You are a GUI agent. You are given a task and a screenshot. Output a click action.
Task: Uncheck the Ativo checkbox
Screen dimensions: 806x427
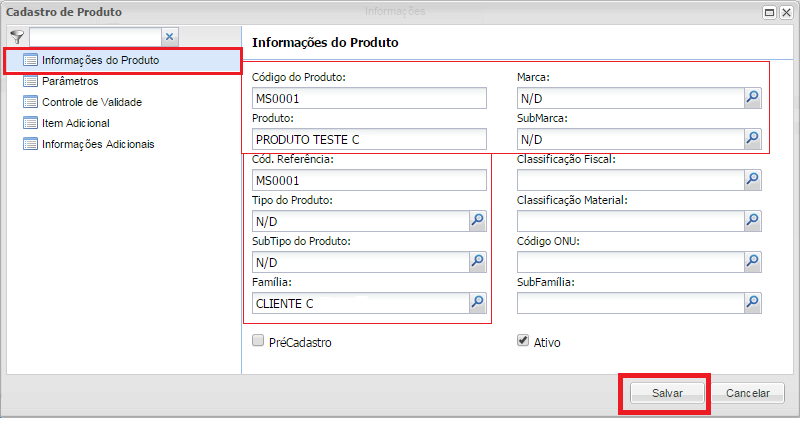[x=522, y=341]
